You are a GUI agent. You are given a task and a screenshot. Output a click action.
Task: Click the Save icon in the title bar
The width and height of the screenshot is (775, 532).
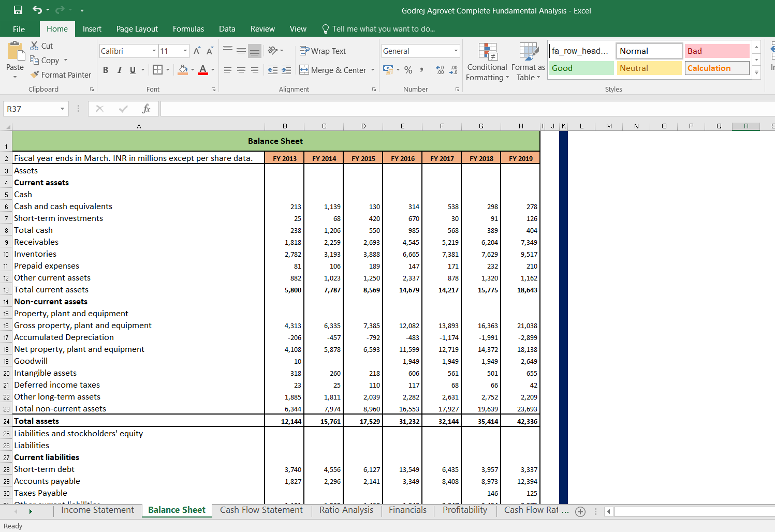(18, 10)
